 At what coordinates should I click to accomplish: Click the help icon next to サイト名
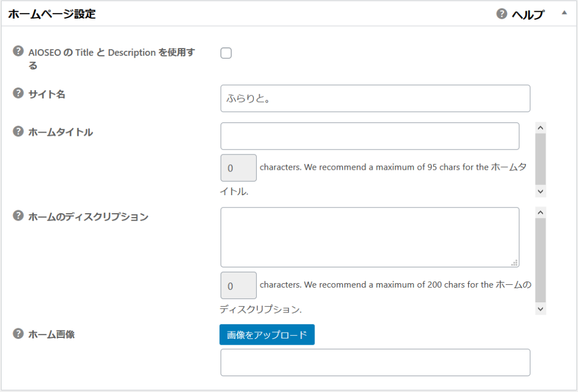(x=18, y=94)
